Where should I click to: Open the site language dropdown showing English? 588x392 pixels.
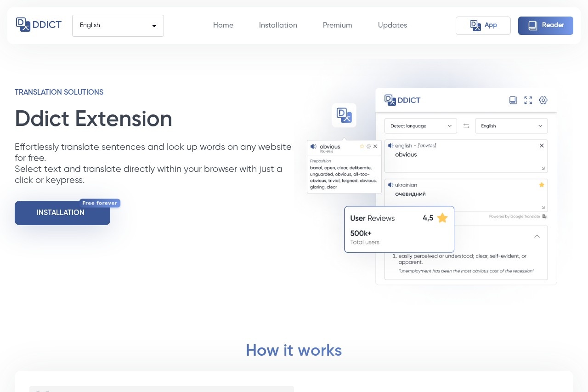[118, 26]
